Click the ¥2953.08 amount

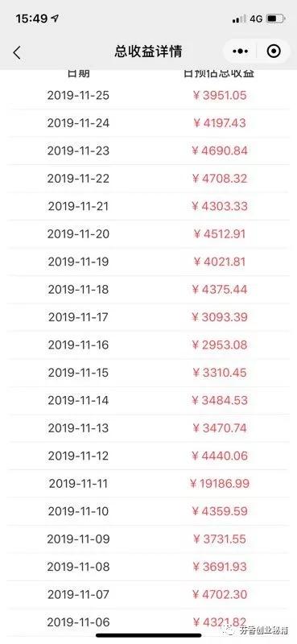(220, 345)
